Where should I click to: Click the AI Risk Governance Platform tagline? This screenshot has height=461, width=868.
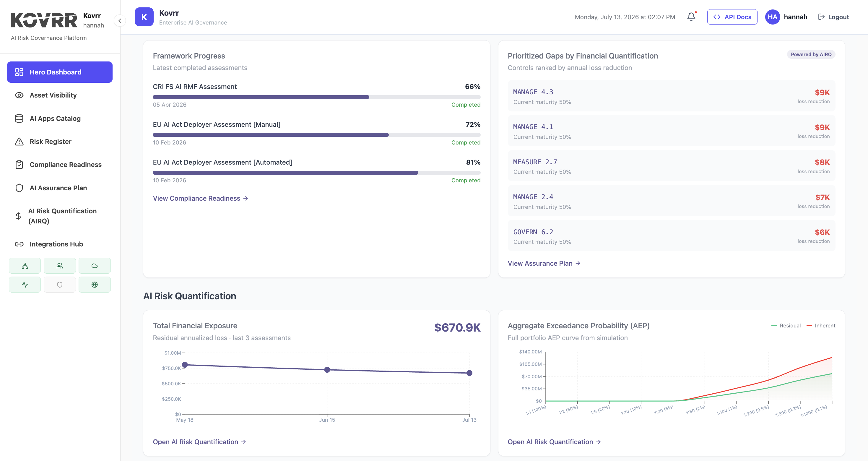(48, 38)
